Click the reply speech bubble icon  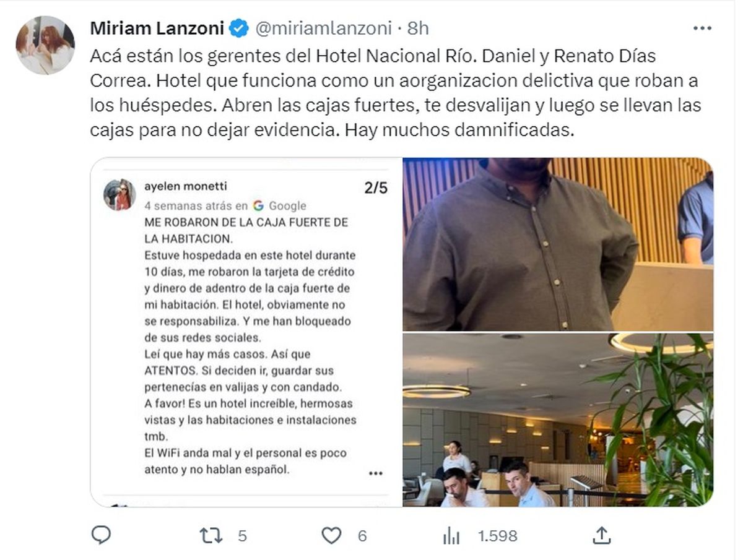pyautogui.click(x=101, y=535)
